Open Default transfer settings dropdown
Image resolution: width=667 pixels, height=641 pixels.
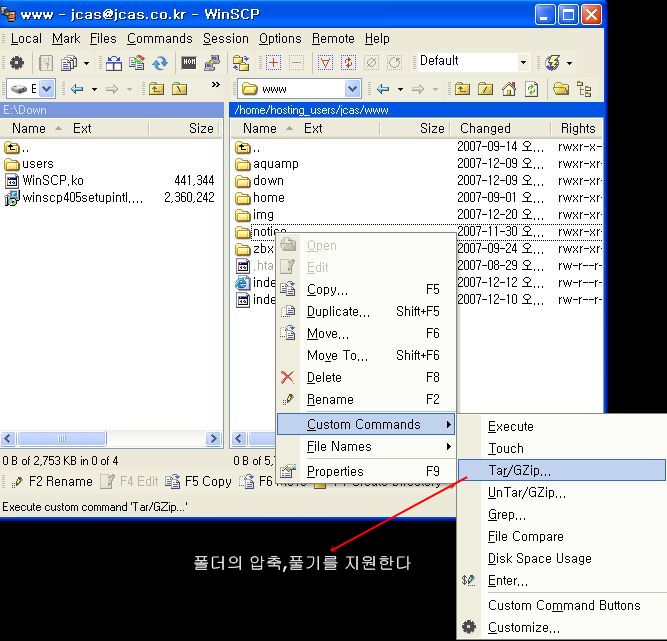pos(523,62)
